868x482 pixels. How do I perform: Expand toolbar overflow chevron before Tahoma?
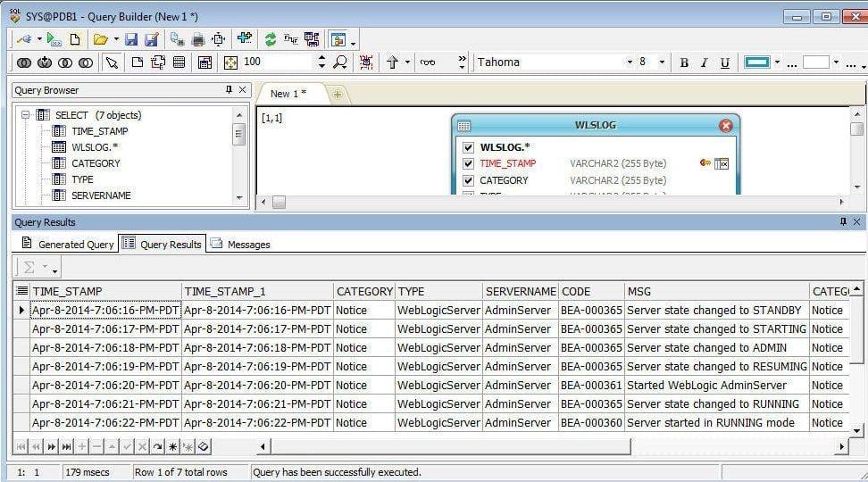click(x=463, y=62)
